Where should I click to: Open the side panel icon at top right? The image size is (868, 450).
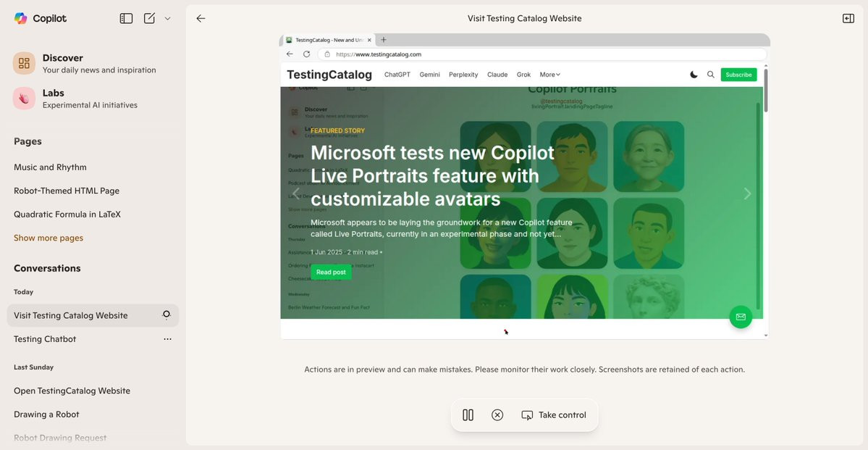pyautogui.click(x=848, y=18)
